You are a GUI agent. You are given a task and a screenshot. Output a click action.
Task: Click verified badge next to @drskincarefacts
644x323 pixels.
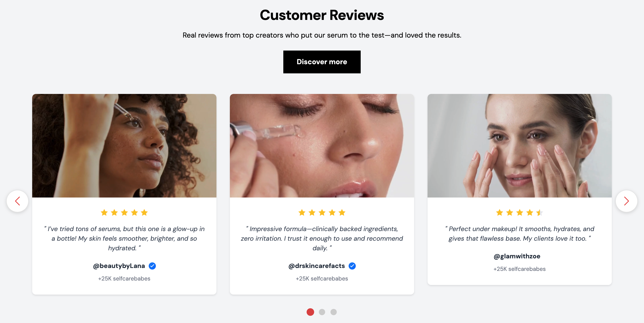[x=352, y=266]
